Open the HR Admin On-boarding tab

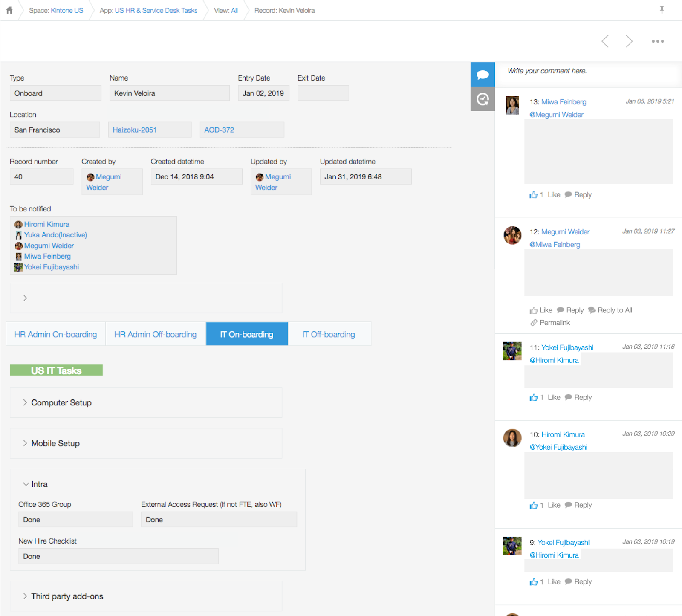pyautogui.click(x=55, y=334)
